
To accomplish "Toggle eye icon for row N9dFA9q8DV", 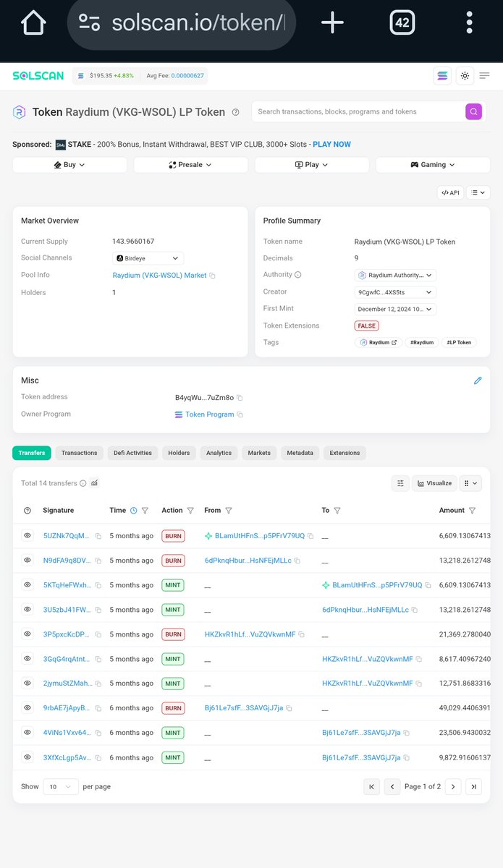I will (x=28, y=561).
